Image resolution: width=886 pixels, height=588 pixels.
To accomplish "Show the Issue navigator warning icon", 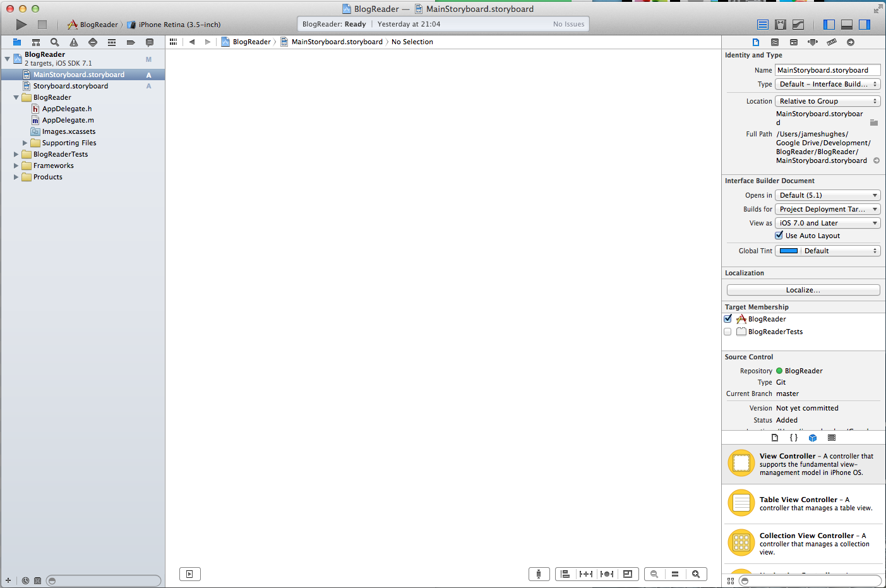I will [74, 42].
